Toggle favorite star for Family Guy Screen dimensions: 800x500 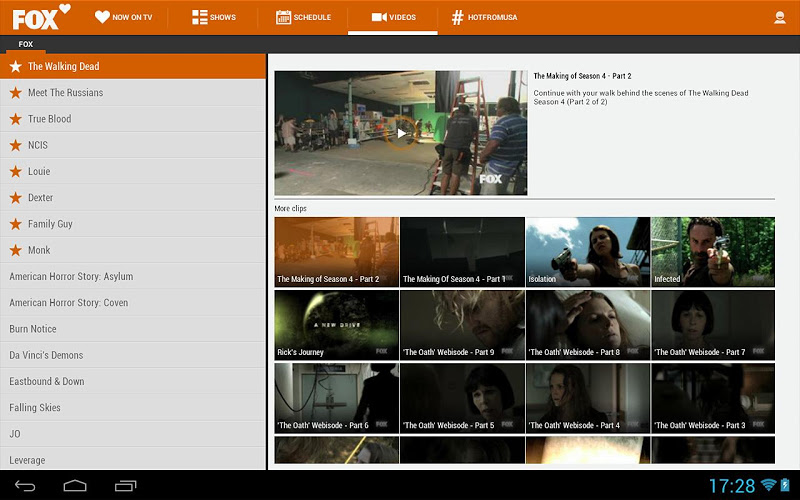15,224
